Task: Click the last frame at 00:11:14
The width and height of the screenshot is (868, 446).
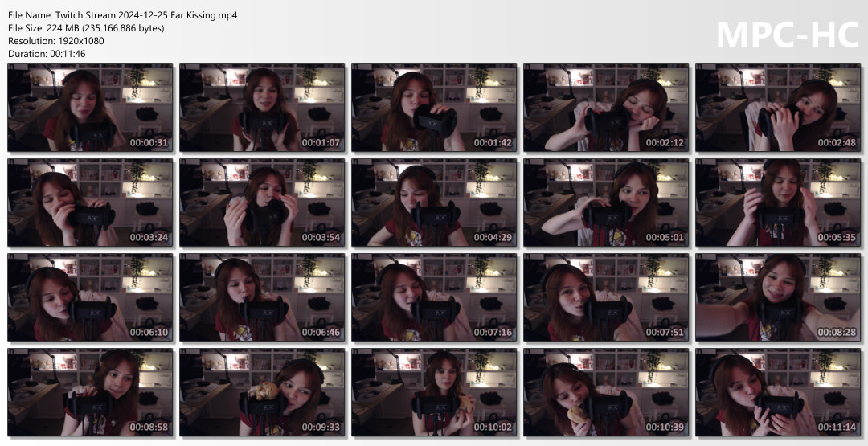Action: [x=778, y=392]
